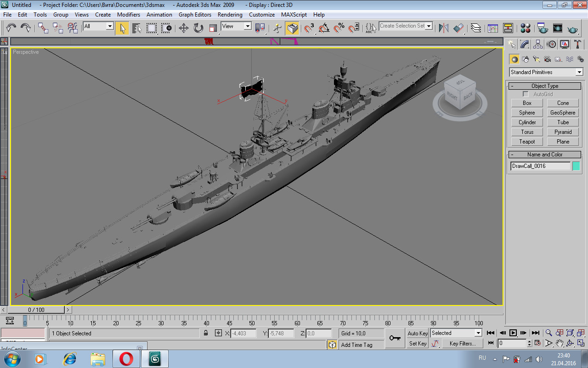
Task: Click the Teapot primitive button
Action: click(x=527, y=142)
